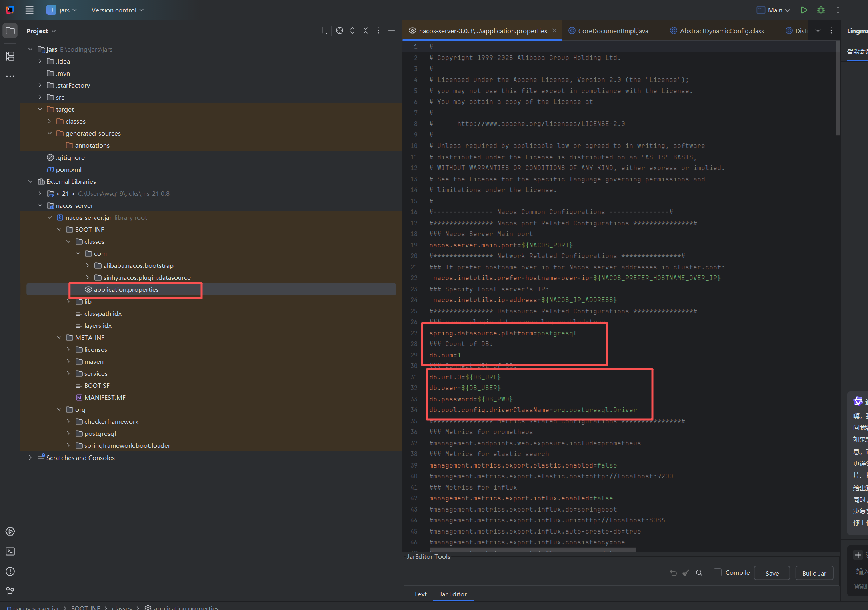Open the Structure tool window
This screenshot has width=868, height=610.
[10, 56]
